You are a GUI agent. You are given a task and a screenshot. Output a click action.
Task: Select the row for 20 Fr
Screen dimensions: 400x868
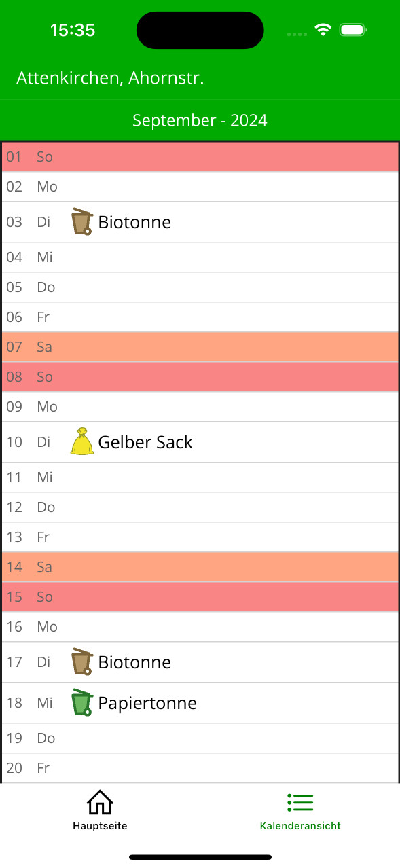200,768
